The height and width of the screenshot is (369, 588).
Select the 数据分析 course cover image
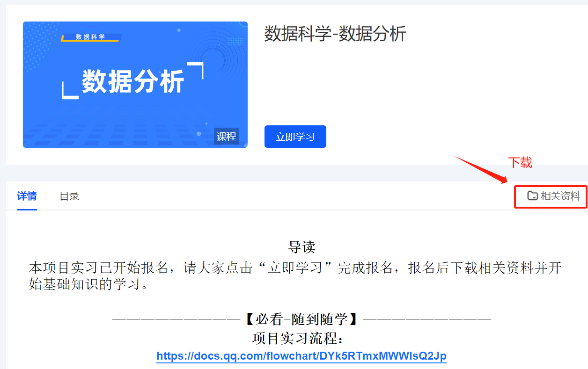click(x=135, y=85)
